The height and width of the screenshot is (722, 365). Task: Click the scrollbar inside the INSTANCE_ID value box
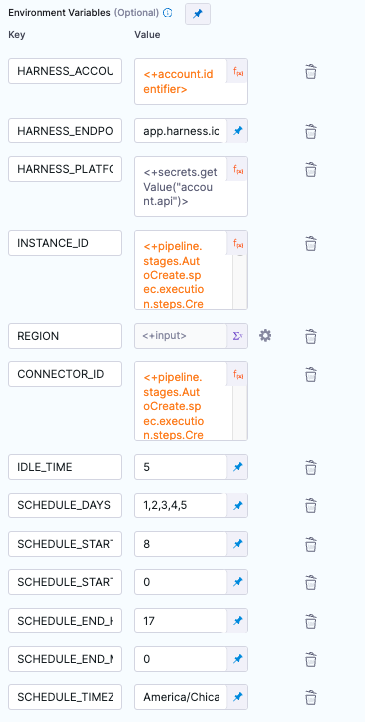[240, 282]
